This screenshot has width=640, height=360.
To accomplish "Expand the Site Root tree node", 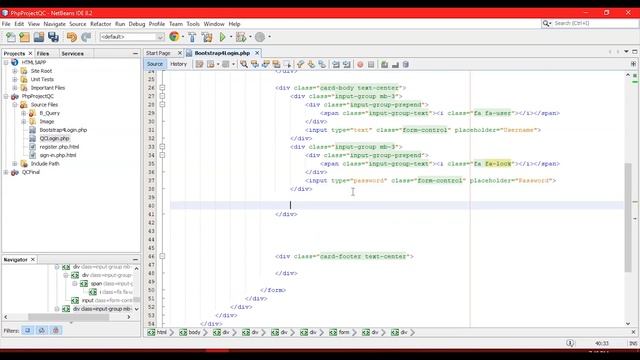I will [15, 71].
